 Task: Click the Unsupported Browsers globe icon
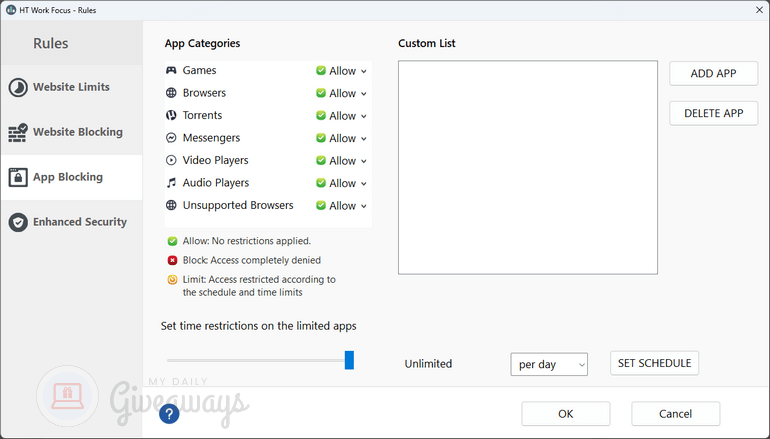[x=172, y=205]
